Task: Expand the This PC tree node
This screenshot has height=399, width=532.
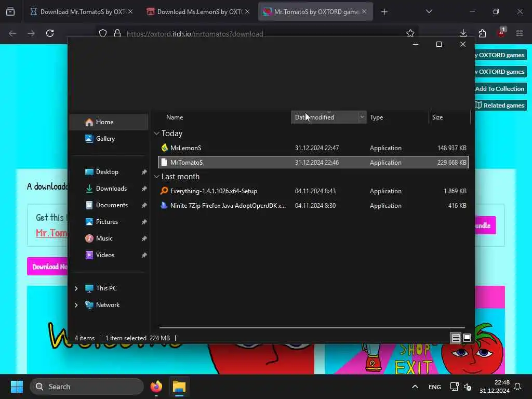Action: tap(76, 288)
